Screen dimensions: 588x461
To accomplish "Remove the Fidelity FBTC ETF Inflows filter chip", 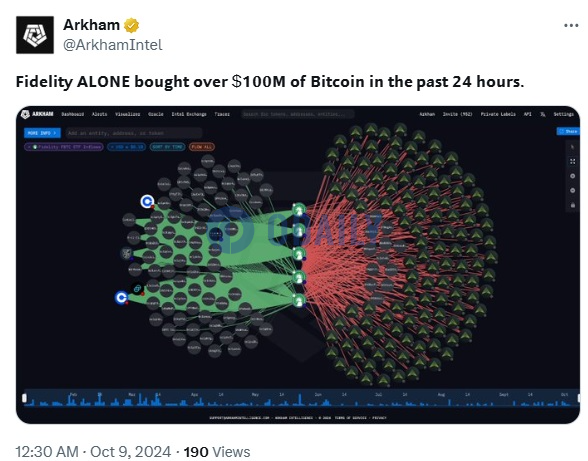I will pos(30,147).
